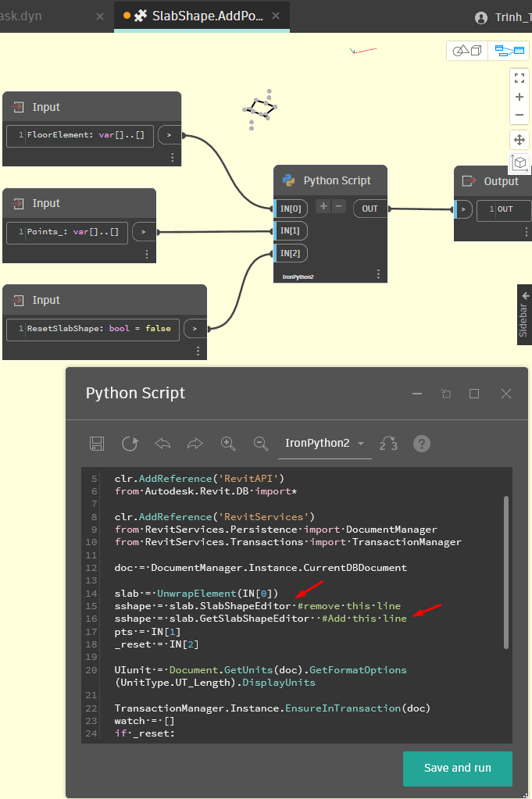This screenshot has height=799, width=532.
Task: Open ResetSlabShape Input node options dots
Action: (x=198, y=351)
